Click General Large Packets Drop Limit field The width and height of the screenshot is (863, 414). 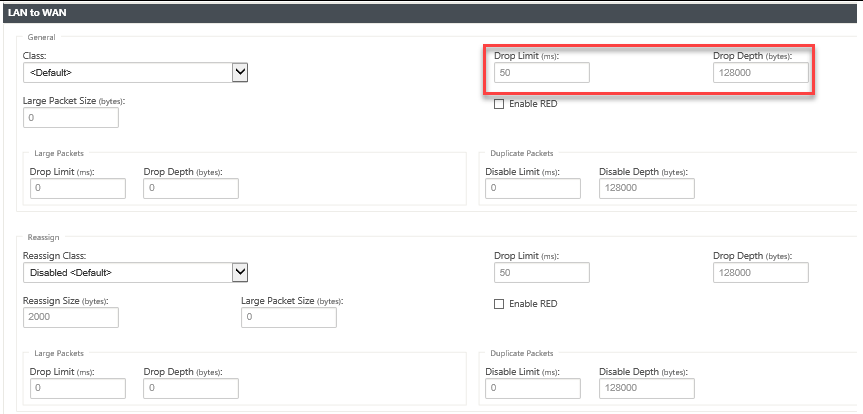(x=78, y=188)
